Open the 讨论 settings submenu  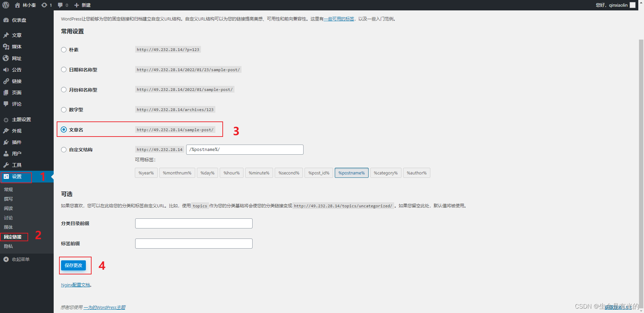click(x=8, y=218)
